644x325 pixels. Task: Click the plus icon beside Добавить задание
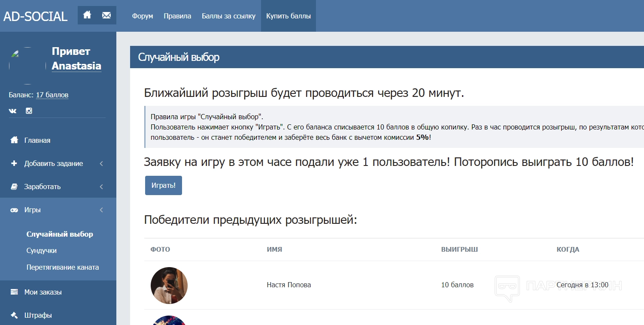tap(14, 163)
